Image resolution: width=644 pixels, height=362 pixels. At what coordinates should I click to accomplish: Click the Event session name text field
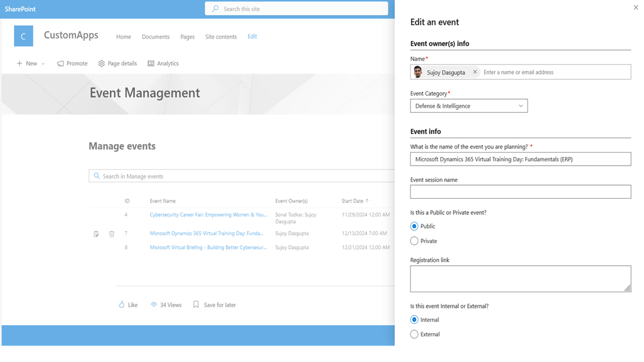(x=520, y=192)
